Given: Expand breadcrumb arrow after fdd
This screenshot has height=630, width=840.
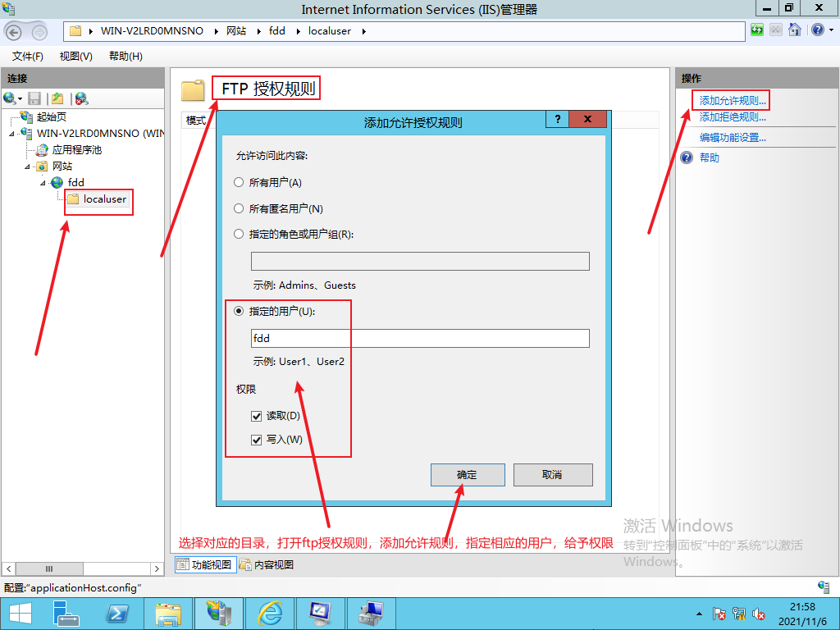Looking at the screenshot, I should (298, 32).
